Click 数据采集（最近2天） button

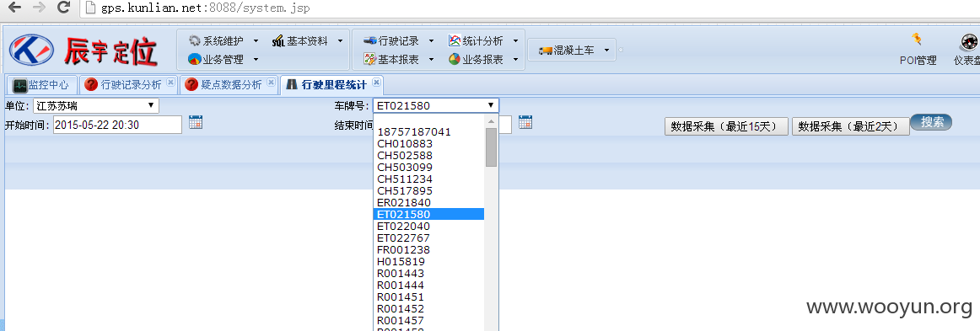point(851,126)
